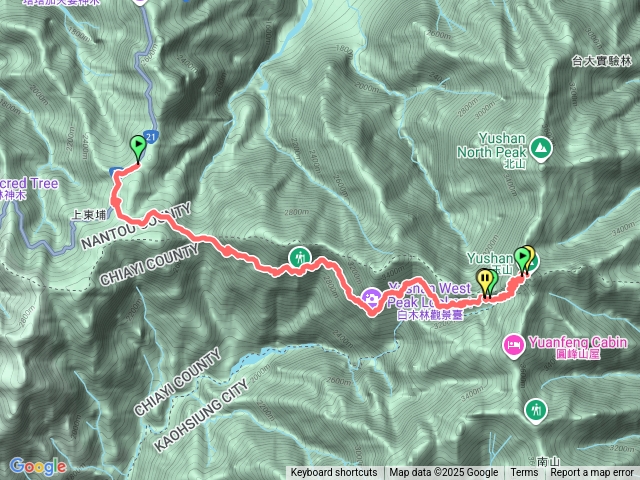Select the yellow pause marker on the trail
The height and width of the screenshot is (480, 640).
pos(485,281)
